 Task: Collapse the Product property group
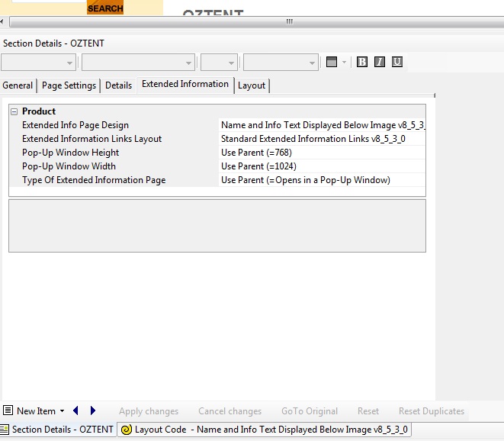(14, 111)
